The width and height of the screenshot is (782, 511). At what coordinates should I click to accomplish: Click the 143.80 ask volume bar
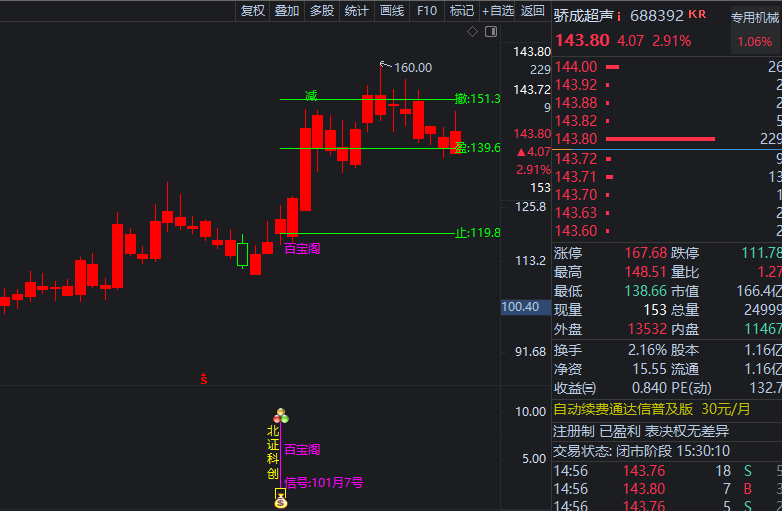point(661,139)
